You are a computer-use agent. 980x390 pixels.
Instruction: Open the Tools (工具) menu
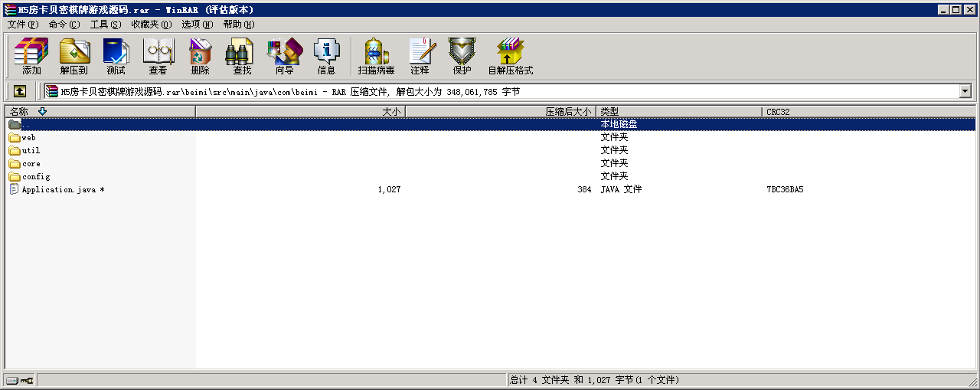coord(105,25)
